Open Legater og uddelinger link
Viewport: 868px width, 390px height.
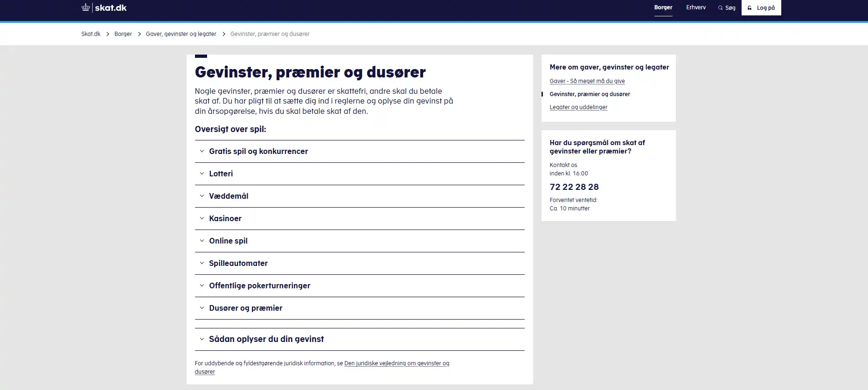click(578, 107)
